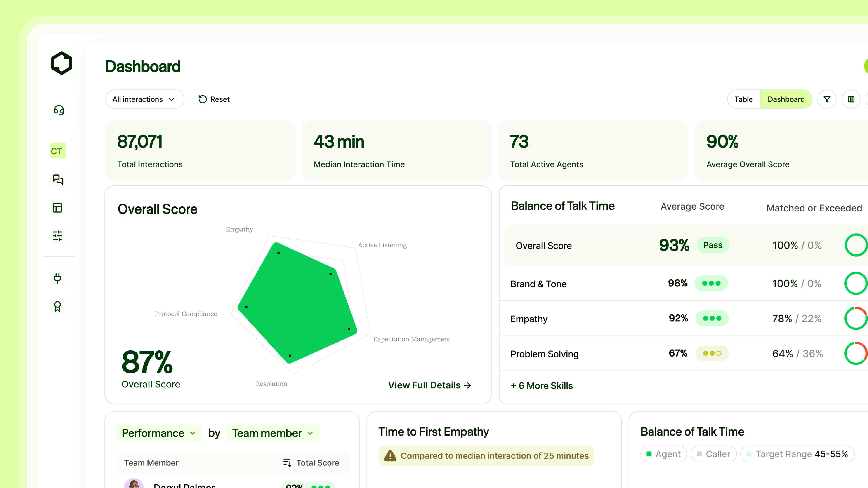Open the award ribbon sidebar icon

[x=58, y=306]
